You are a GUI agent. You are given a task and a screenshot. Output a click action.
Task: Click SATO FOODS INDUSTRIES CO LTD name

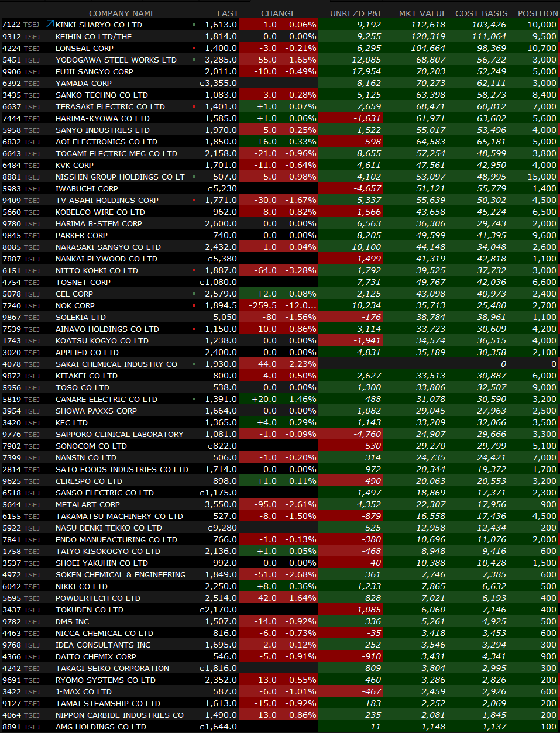122,469
